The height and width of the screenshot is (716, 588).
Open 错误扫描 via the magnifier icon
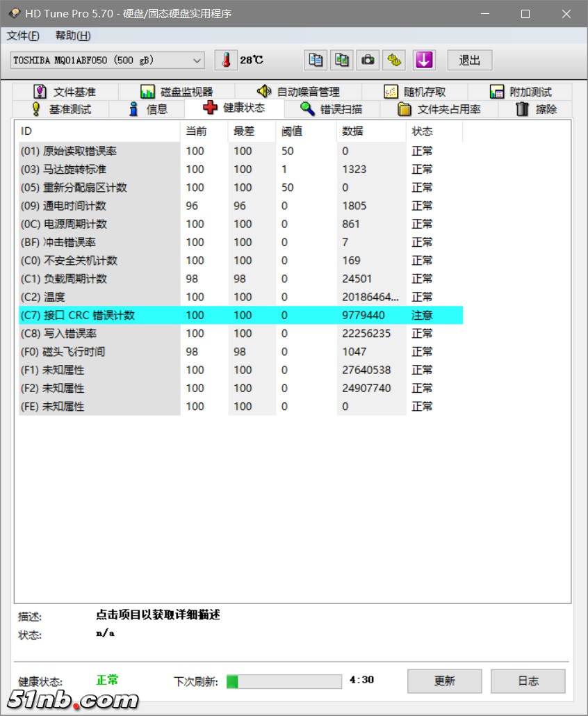(x=332, y=108)
